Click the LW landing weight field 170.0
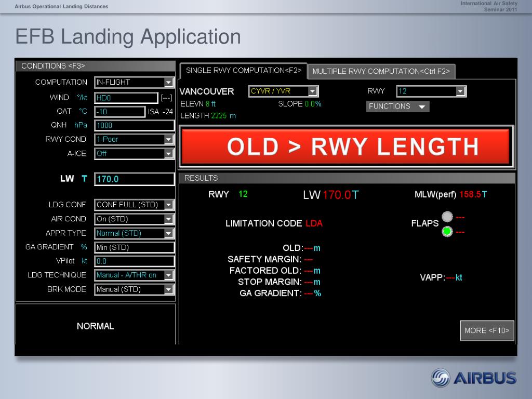 (135, 179)
